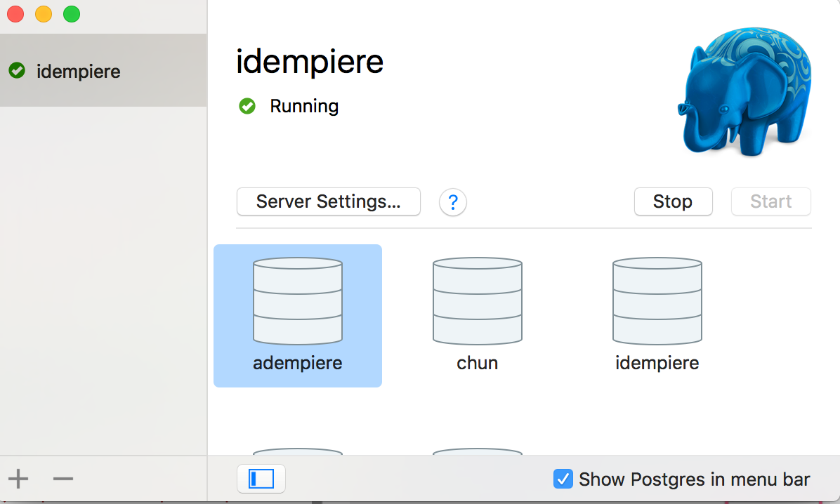This screenshot has width=840, height=504.
Task: Select the adempiere database icon
Action: tap(297, 301)
